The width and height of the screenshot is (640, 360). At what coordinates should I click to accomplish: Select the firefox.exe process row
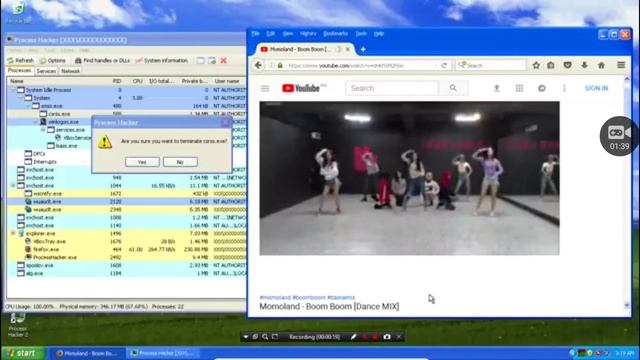(x=127, y=249)
